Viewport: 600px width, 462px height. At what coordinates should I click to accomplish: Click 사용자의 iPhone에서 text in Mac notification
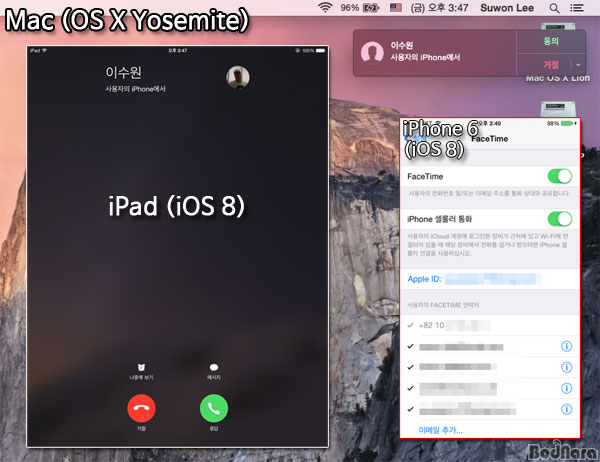425,57
